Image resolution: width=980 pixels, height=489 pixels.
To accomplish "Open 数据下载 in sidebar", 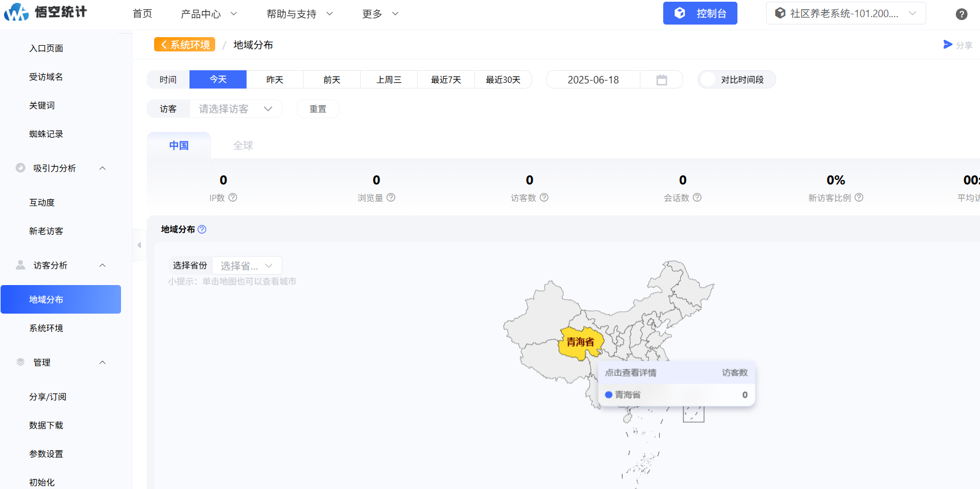I will 46,425.
